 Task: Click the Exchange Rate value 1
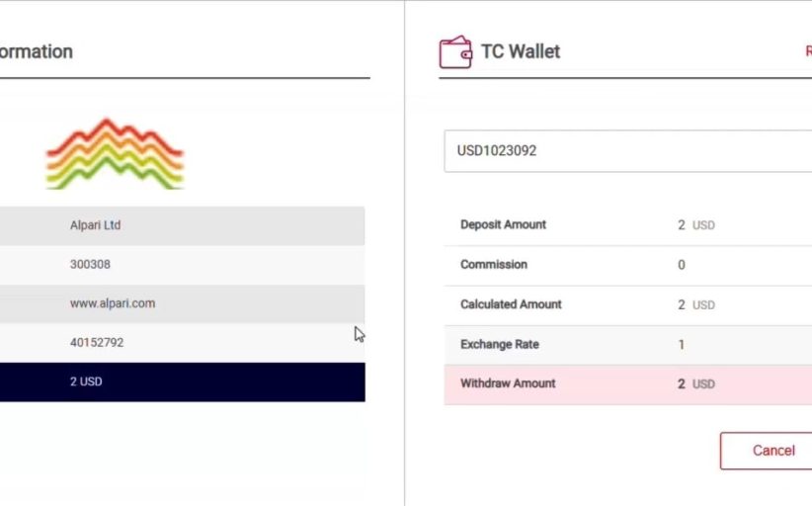point(682,344)
